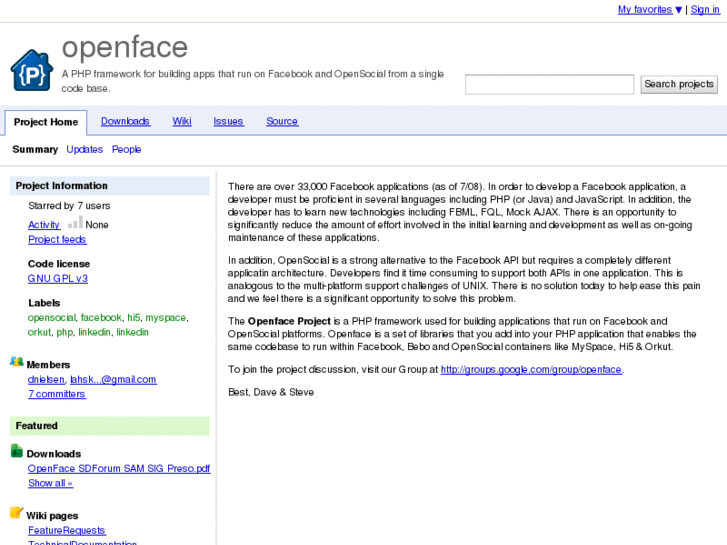Open the FeatureRequests wiki page
Screen dimensions: 727x545
(x=66, y=531)
